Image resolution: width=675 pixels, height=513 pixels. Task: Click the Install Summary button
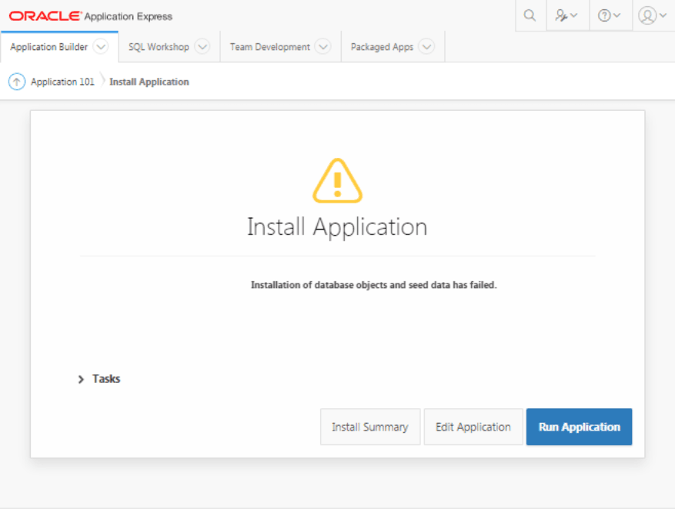point(370,427)
